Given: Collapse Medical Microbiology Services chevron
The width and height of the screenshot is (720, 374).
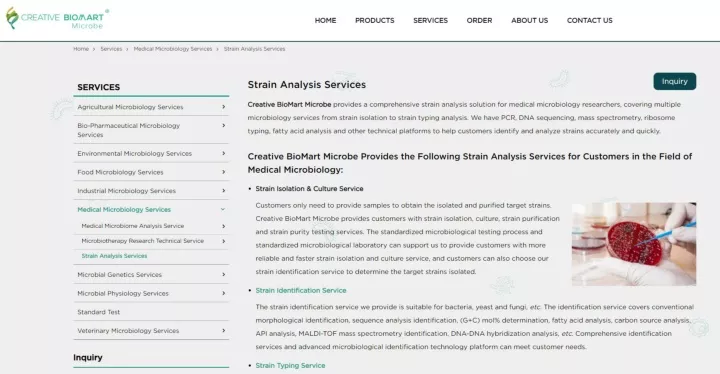Looking at the screenshot, I should click(223, 210).
